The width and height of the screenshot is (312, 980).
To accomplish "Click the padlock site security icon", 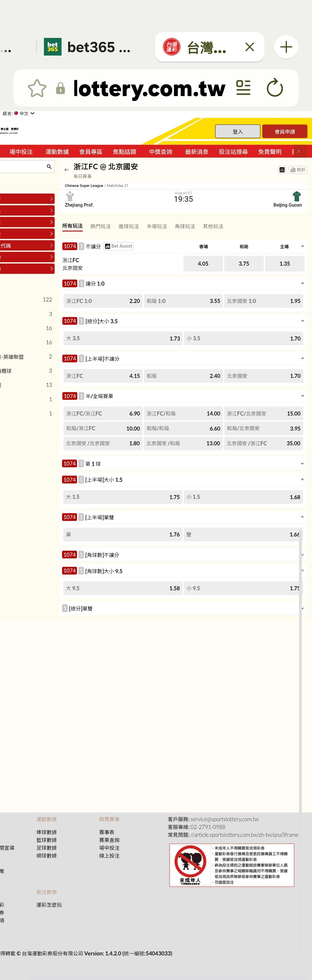I will (x=60, y=88).
